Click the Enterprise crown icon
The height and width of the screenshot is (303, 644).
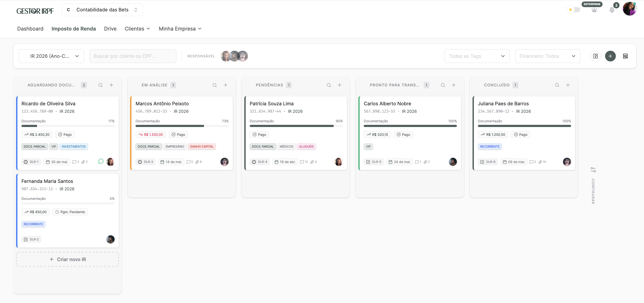click(594, 10)
